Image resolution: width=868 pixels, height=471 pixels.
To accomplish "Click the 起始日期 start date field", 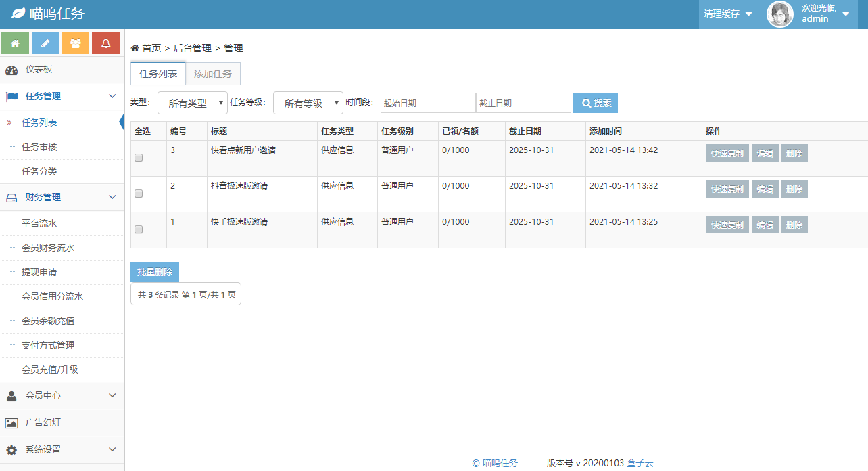I will coord(428,103).
